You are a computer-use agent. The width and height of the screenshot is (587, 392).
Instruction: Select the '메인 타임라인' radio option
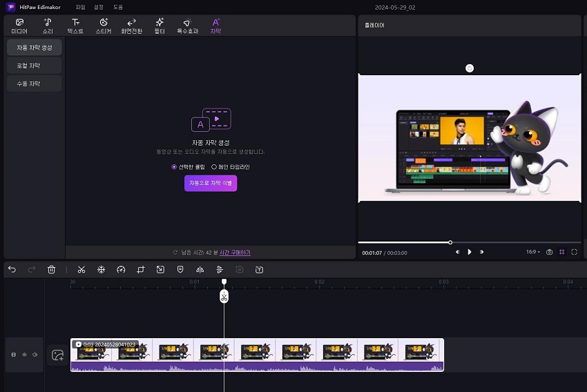(214, 167)
